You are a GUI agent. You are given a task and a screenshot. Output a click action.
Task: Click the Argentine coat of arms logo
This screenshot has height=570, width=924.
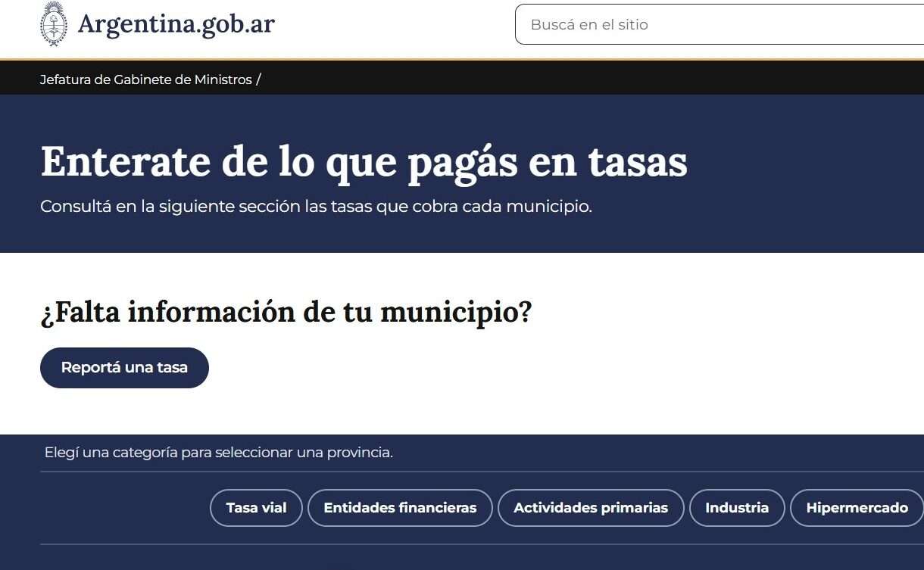pos(53,24)
